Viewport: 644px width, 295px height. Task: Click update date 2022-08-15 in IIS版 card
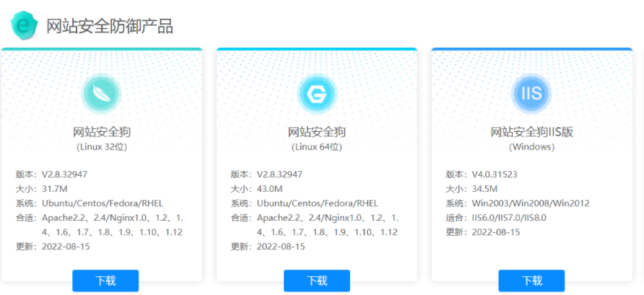tap(496, 232)
